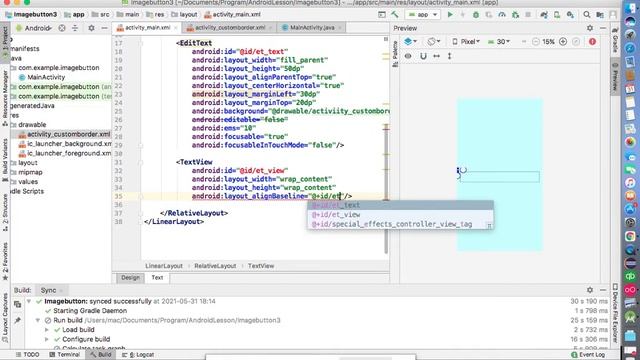The image size is (640, 360).
Task: Click the imagebutton3 project breadcrumb
Action: point(31,15)
